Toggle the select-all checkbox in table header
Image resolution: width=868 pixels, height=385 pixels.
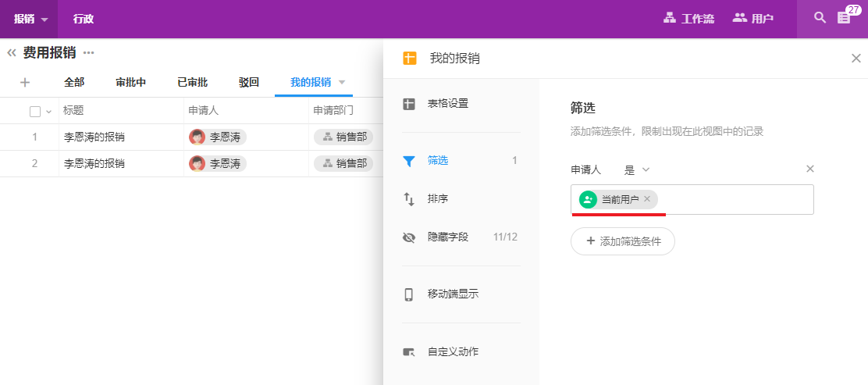coord(35,112)
